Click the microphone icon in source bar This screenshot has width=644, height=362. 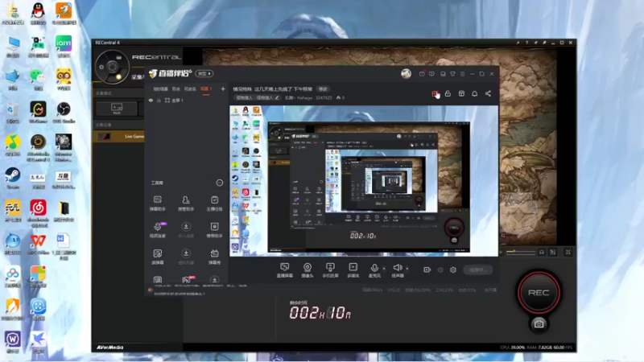pyautogui.click(x=374, y=268)
